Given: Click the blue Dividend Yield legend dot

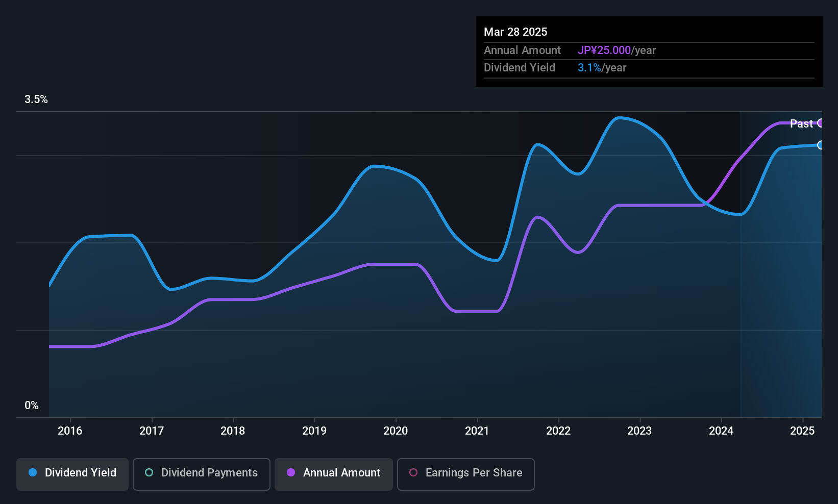Looking at the screenshot, I should pyautogui.click(x=33, y=472).
